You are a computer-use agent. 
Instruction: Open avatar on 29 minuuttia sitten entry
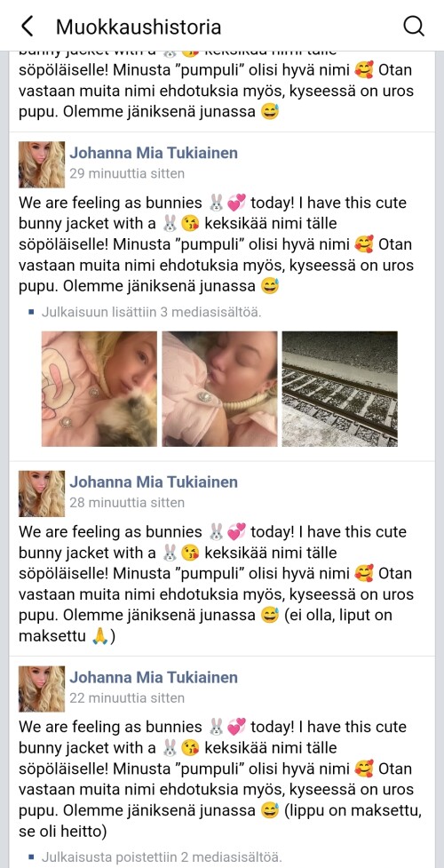pos(42,164)
